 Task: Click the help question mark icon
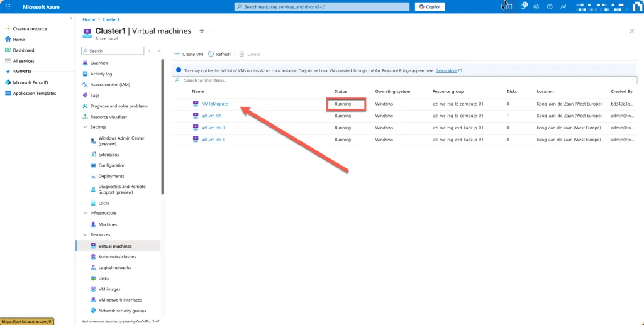[x=550, y=6]
